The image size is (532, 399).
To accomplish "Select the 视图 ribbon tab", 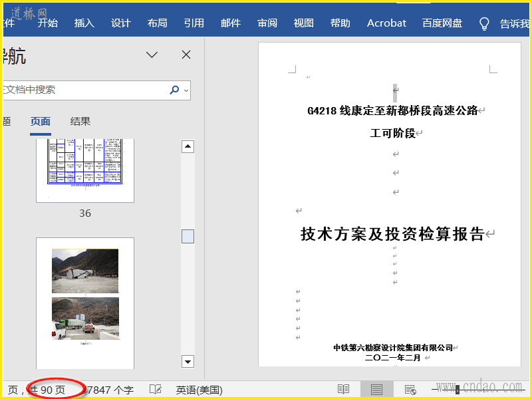I will pyautogui.click(x=303, y=23).
